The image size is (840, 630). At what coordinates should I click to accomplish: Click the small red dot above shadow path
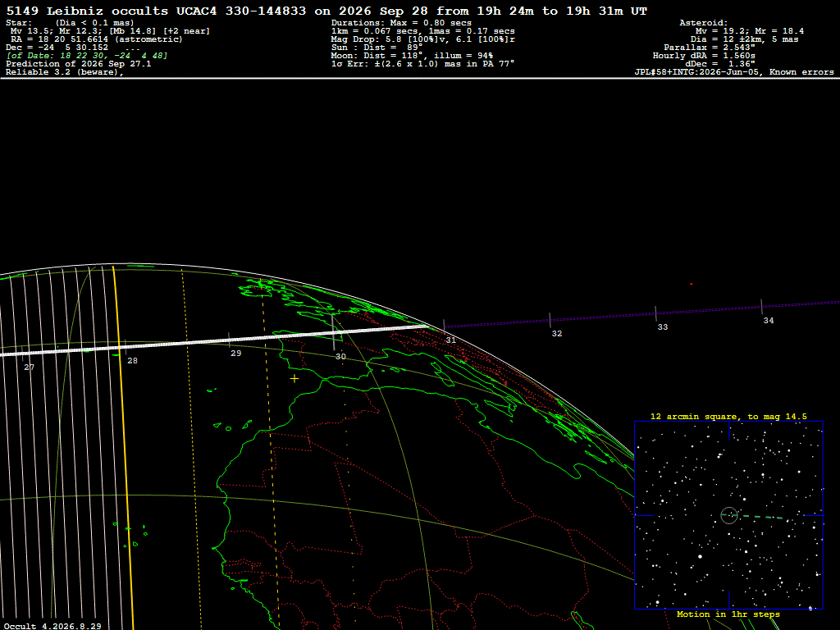[691, 284]
